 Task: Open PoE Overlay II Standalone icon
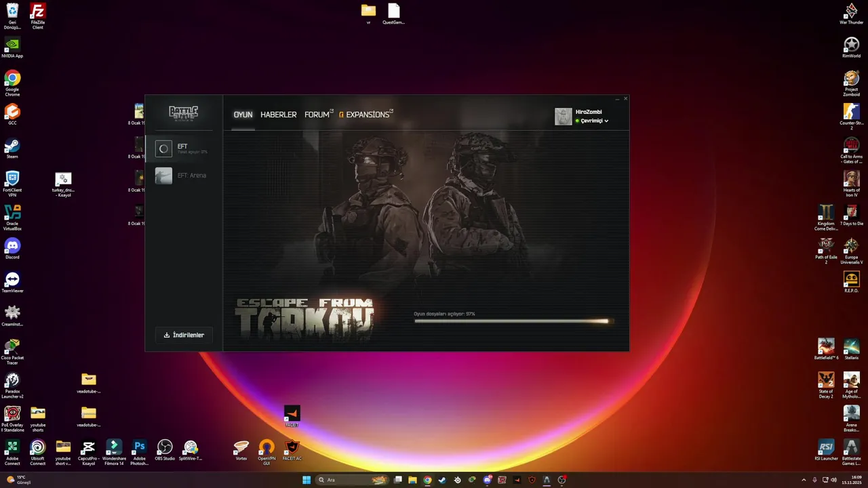click(12, 419)
